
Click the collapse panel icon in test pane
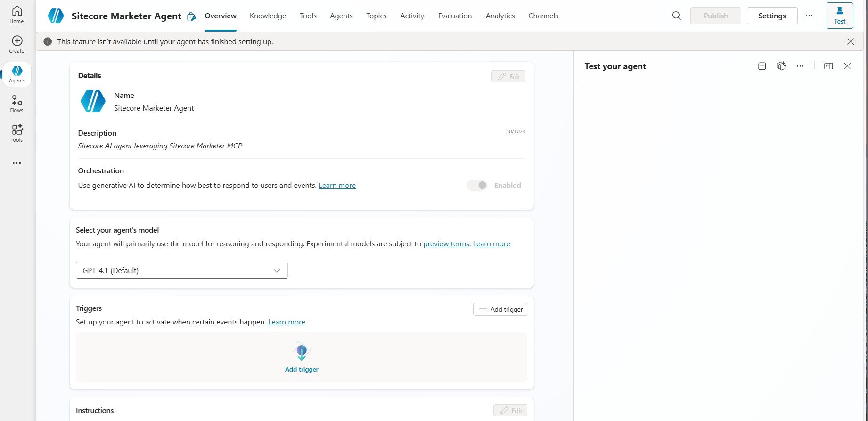click(x=828, y=66)
